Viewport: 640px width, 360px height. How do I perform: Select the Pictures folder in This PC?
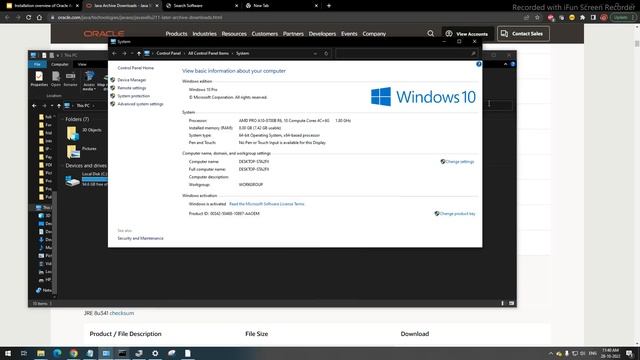coord(82,152)
